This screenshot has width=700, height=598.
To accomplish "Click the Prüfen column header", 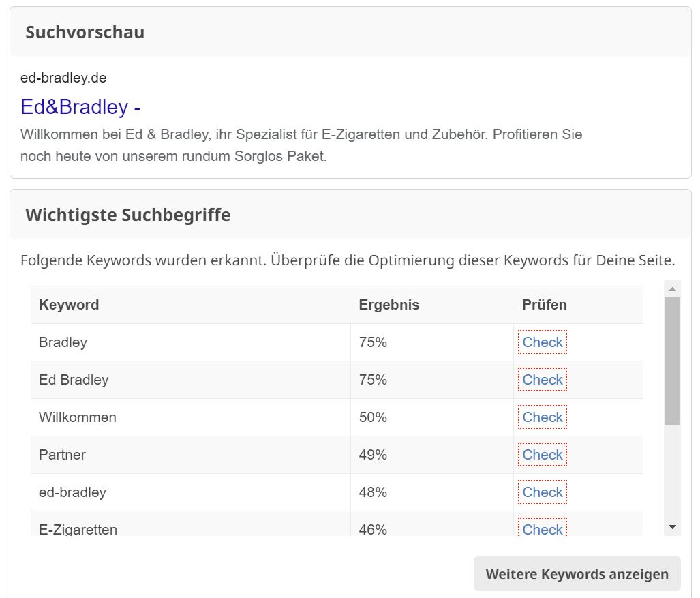I will tap(544, 305).
